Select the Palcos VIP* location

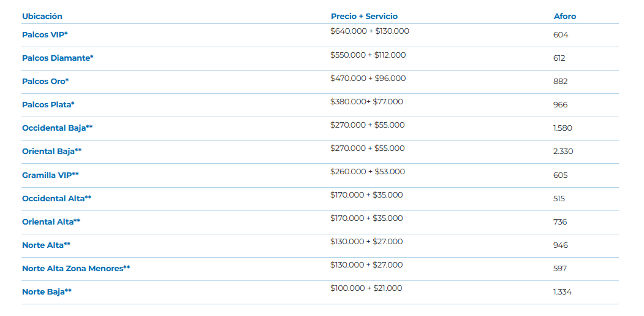(45, 35)
